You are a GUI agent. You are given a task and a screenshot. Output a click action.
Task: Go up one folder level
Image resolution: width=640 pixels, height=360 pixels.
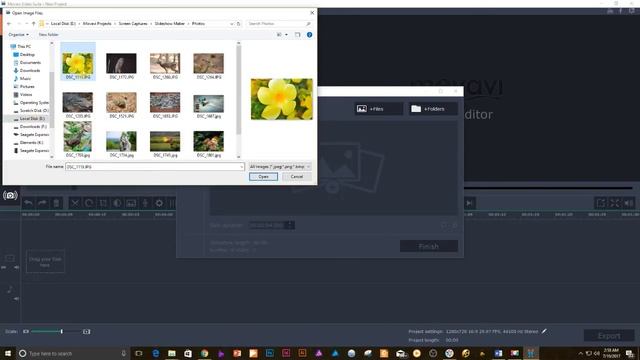click(33, 24)
